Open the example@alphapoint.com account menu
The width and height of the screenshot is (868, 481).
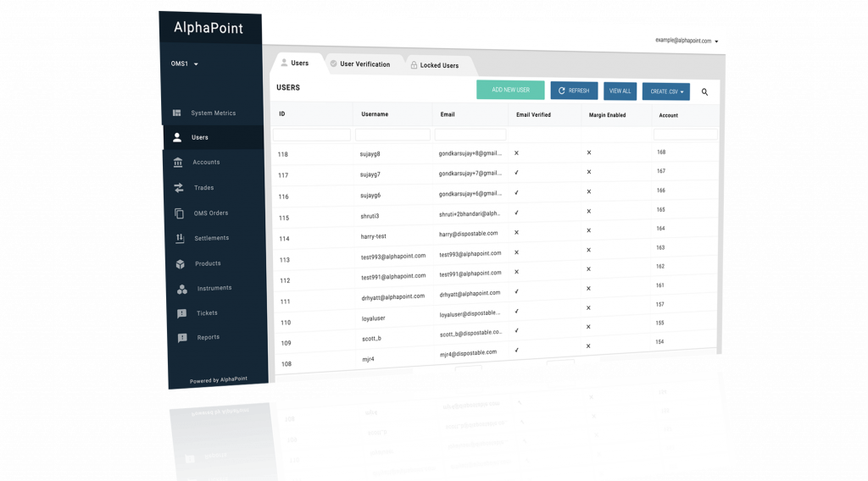pos(687,41)
